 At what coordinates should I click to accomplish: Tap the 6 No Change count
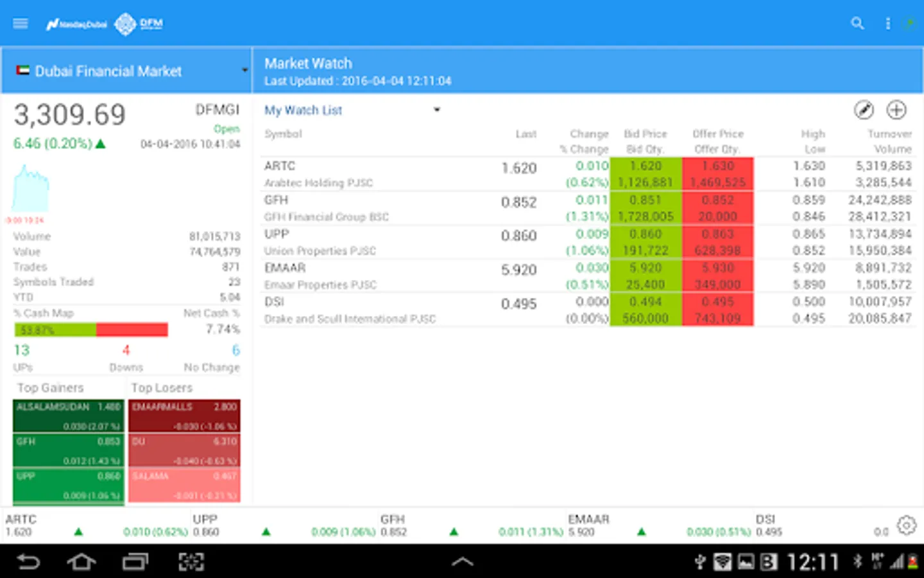pos(236,351)
